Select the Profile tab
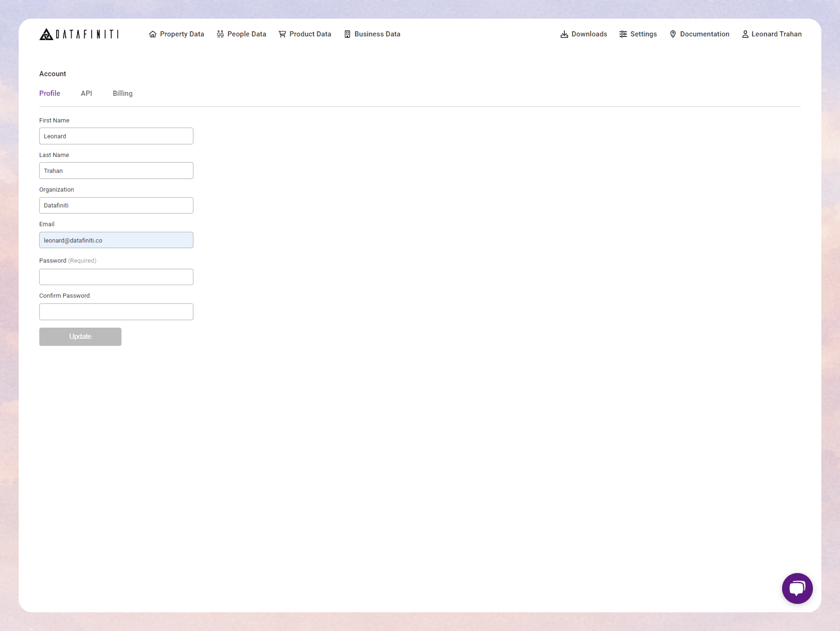 click(50, 93)
